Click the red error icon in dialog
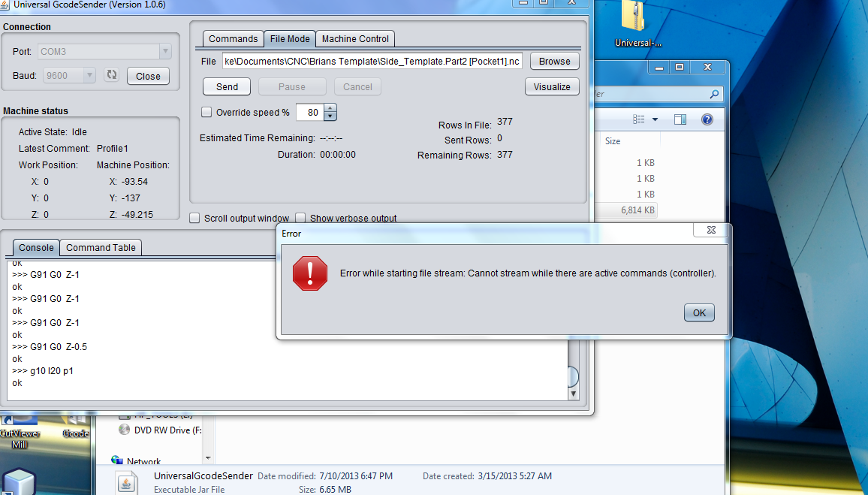The width and height of the screenshot is (868, 495). pyautogui.click(x=310, y=273)
